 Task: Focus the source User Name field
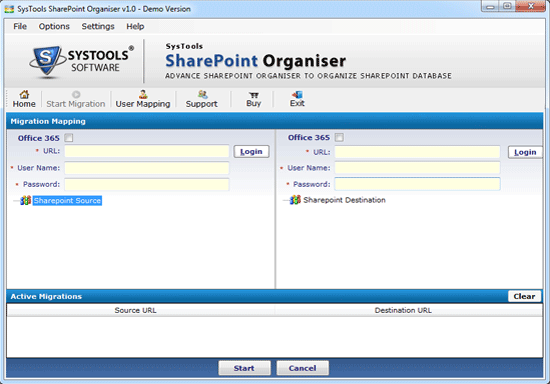[x=147, y=168]
